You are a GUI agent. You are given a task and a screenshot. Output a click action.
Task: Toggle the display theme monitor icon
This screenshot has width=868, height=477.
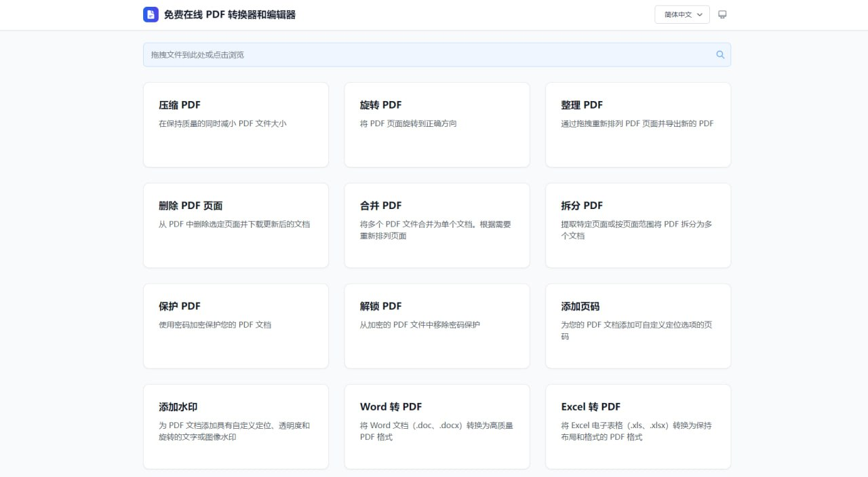pos(722,14)
